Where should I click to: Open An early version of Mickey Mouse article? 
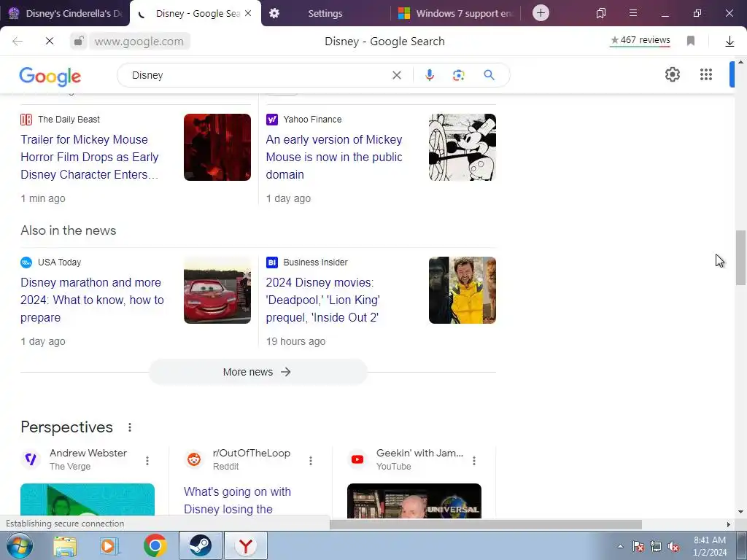[334, 157]
